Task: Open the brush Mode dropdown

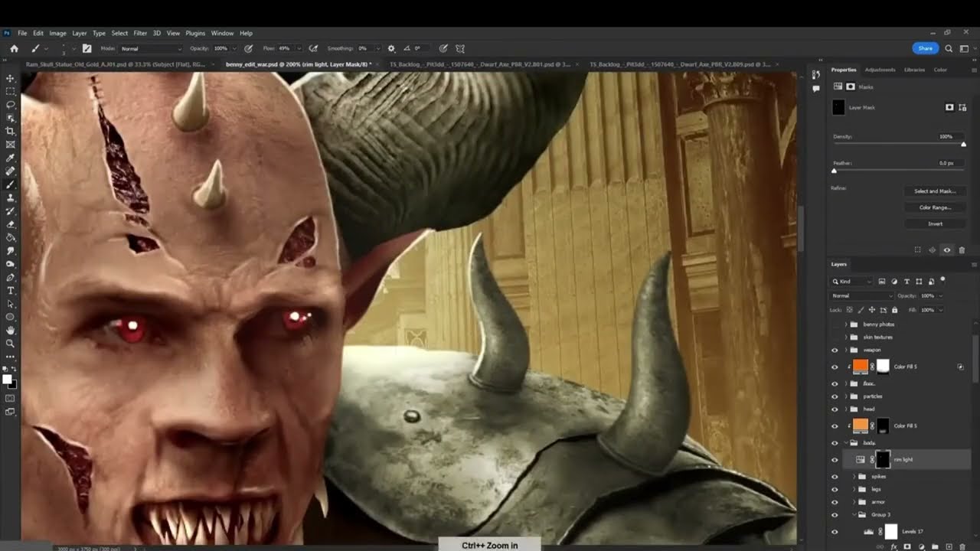Action: coord(151,48)
